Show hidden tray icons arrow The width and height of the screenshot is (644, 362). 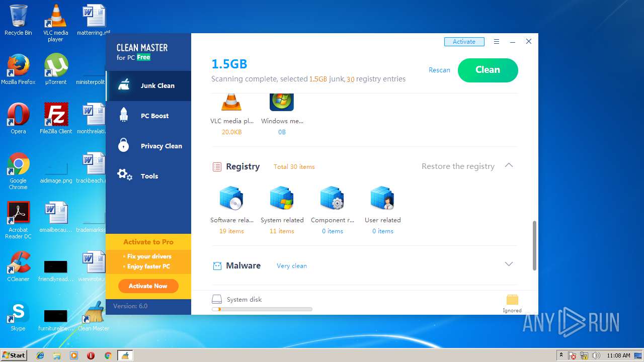click(561, 355)
